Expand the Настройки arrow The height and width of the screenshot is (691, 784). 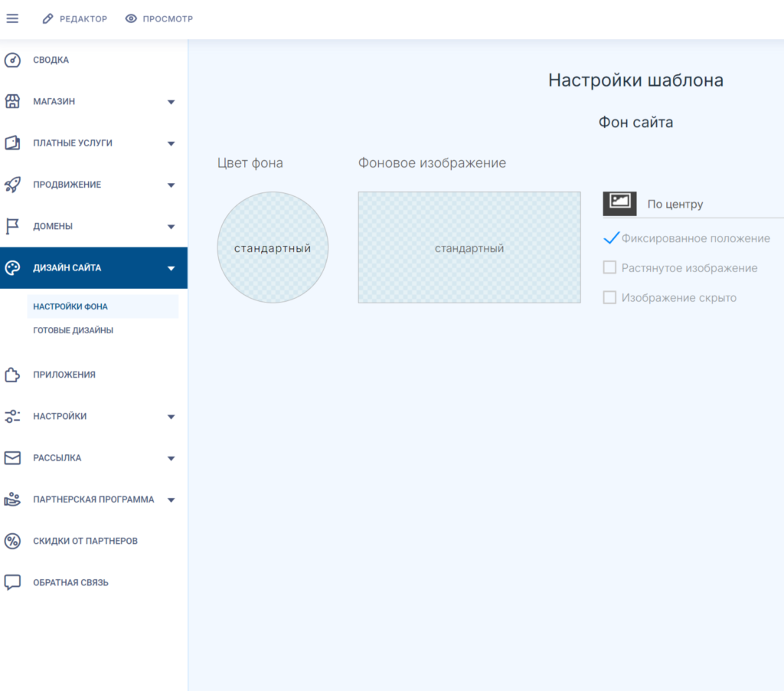click(x=171, y=417)
